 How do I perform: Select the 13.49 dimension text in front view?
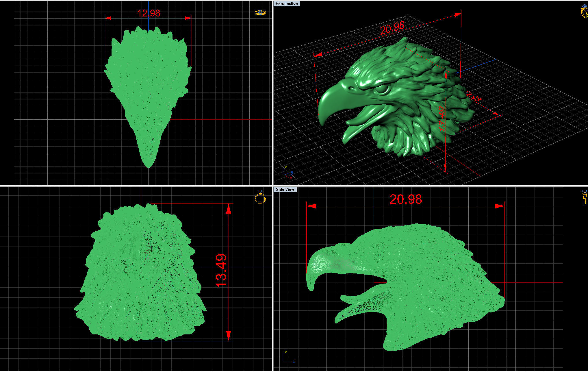(x=222, y=271)
